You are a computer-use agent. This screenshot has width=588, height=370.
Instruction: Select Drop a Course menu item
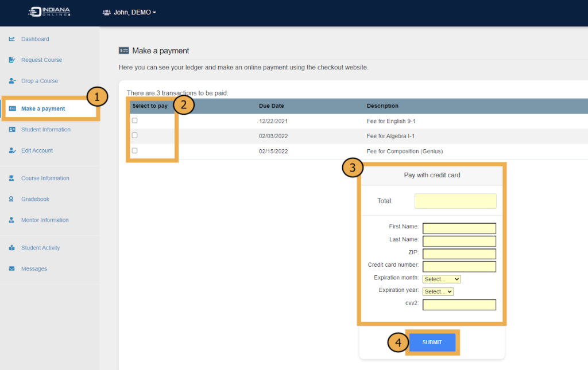pyautogui.click(x=40, y=81)
